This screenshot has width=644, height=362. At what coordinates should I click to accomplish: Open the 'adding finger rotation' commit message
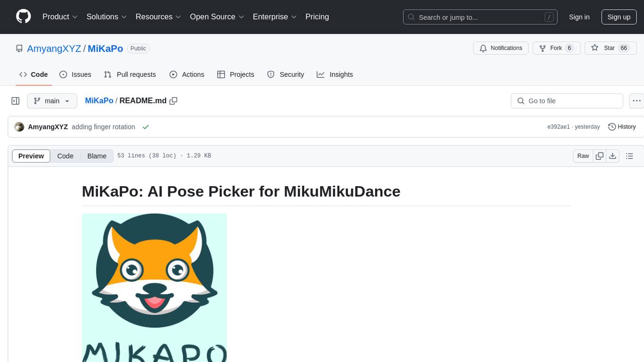[x=103, y=127]
